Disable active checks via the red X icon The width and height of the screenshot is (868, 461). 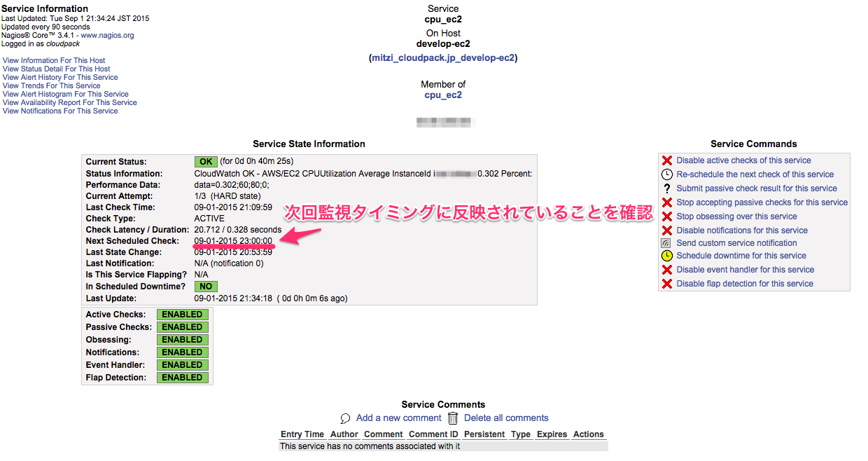click(666, 160)
